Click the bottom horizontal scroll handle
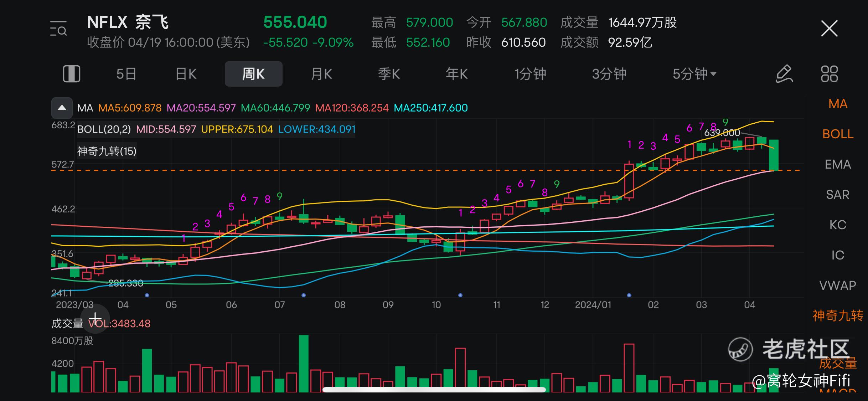The height and width of the screenshot is (401, 868). 434,390
